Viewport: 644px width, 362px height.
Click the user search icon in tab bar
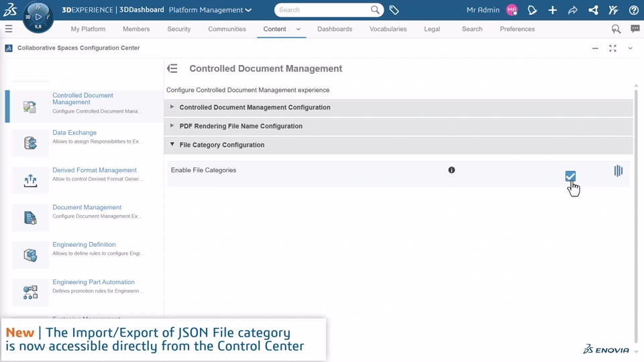click(616, 29)
